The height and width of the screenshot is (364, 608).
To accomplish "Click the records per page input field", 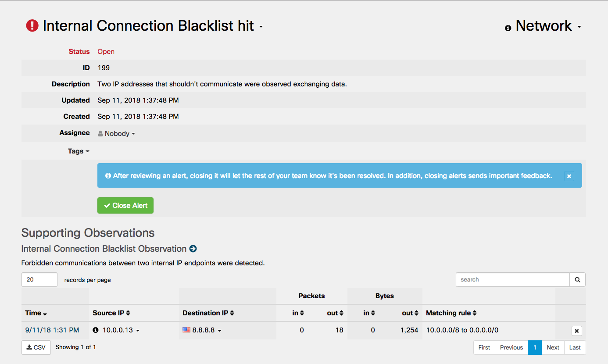I will [x=39, y=279].
